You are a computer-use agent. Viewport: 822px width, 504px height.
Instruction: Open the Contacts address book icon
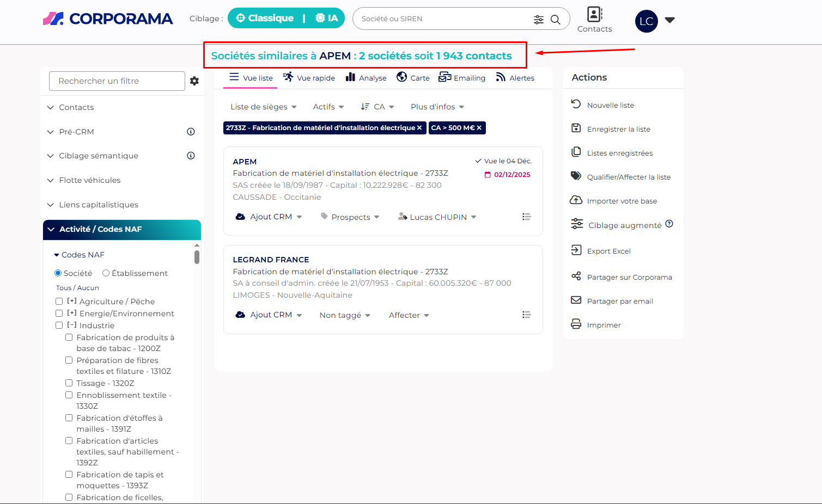point(594,14)
